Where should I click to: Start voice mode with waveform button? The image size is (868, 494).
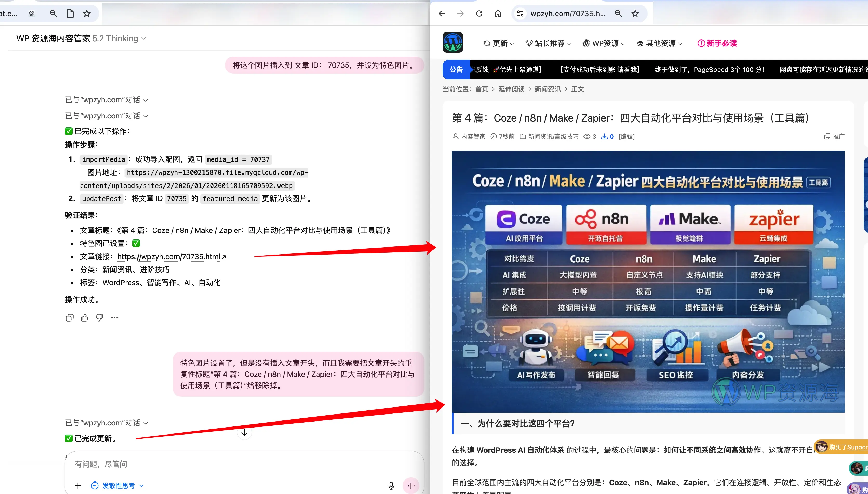(x=411, y=485)
